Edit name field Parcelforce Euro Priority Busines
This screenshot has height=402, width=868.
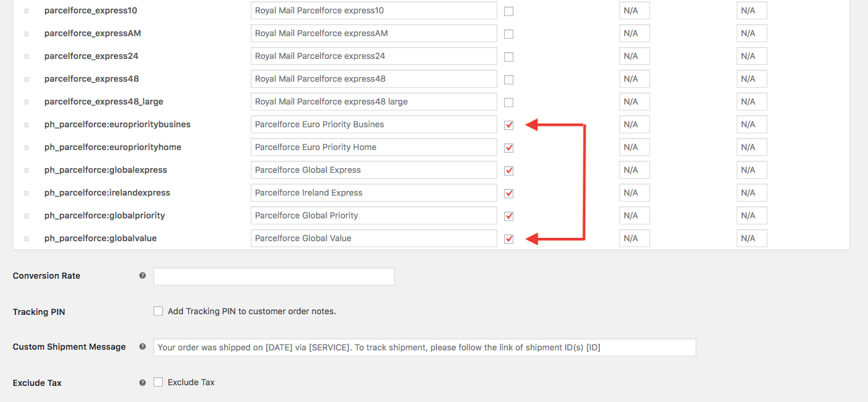374,125
